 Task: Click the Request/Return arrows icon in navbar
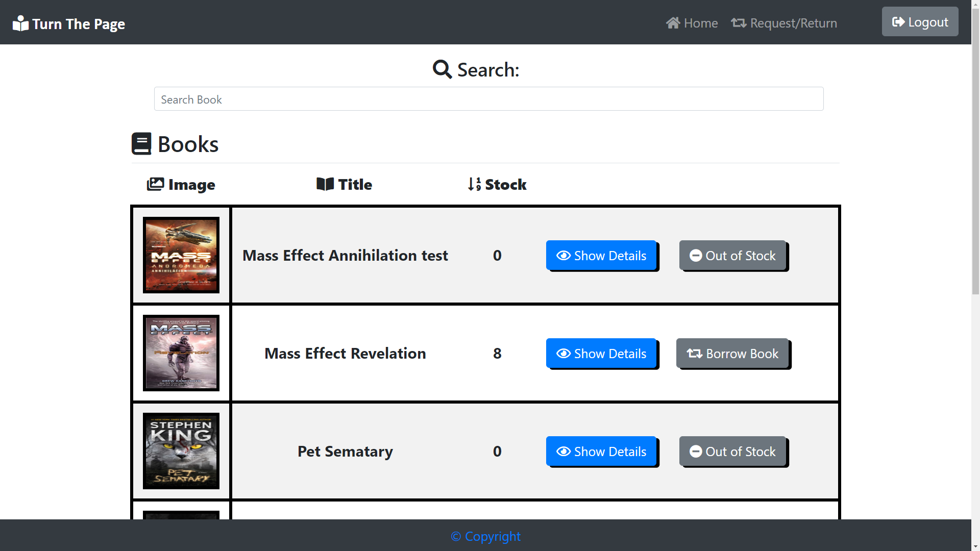click(739, 23)
